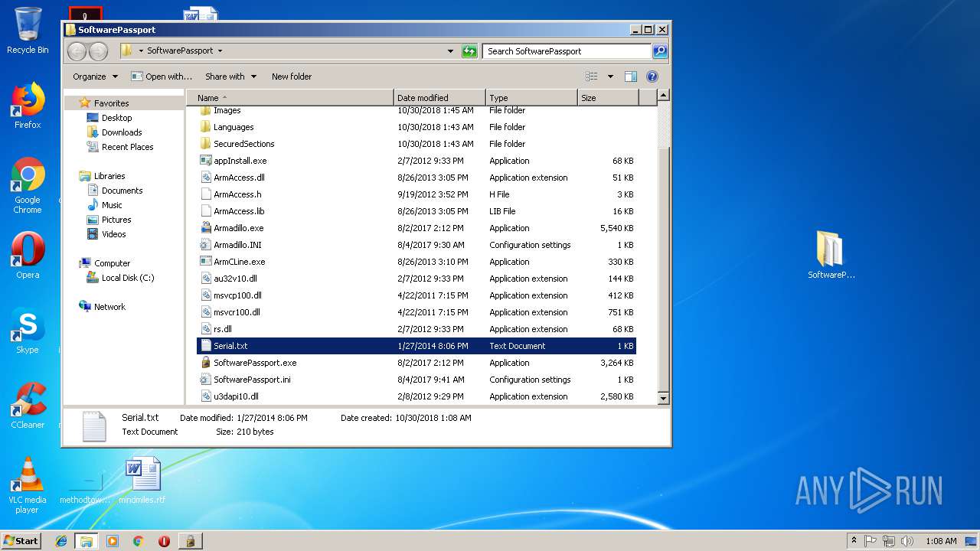Screen dimensions: 980x551
Task: Click taskbar clock showing 1:08 AM
Action: (x=941, y=541)
